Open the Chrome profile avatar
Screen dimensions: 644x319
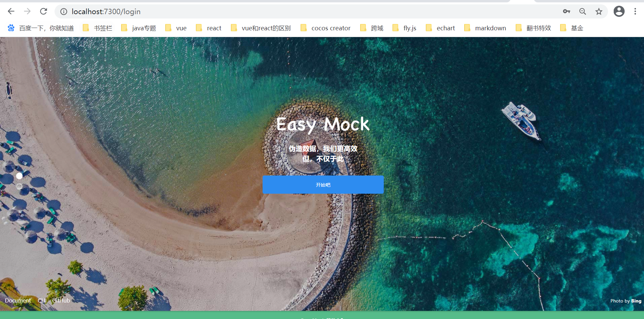[x=619, y=11]
